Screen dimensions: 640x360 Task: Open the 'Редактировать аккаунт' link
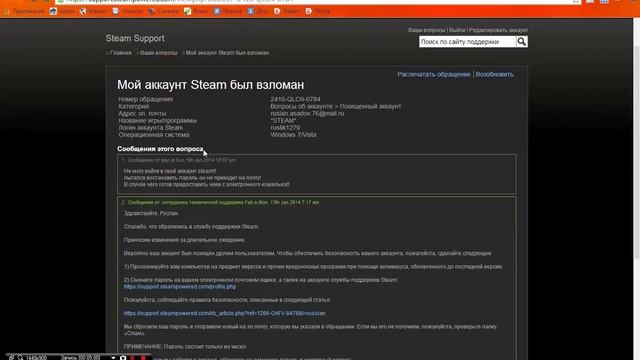498,30
